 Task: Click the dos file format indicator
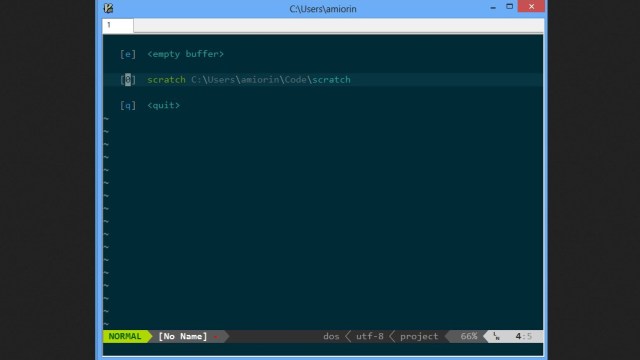(331, 336)
